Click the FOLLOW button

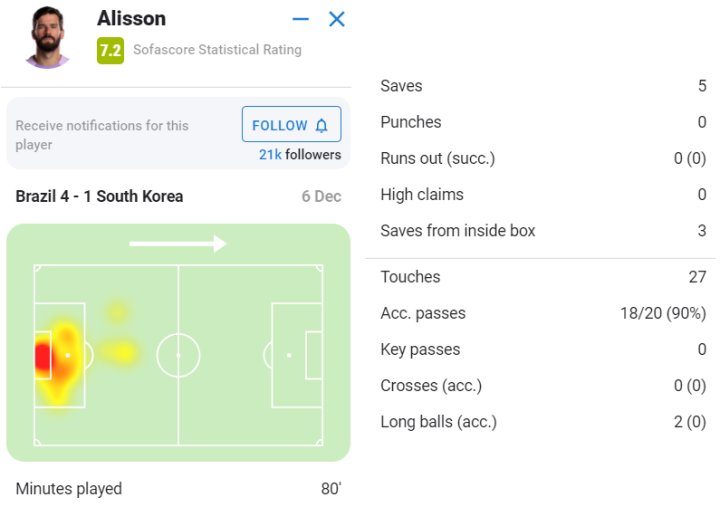pyautogui.click(x=291, y=125)
